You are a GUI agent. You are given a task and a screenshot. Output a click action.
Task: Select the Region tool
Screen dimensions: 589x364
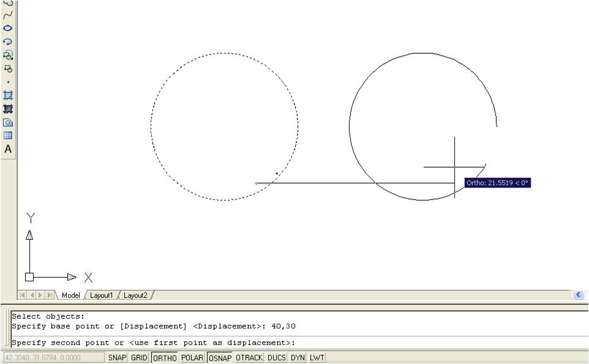(x=8, y=122)
